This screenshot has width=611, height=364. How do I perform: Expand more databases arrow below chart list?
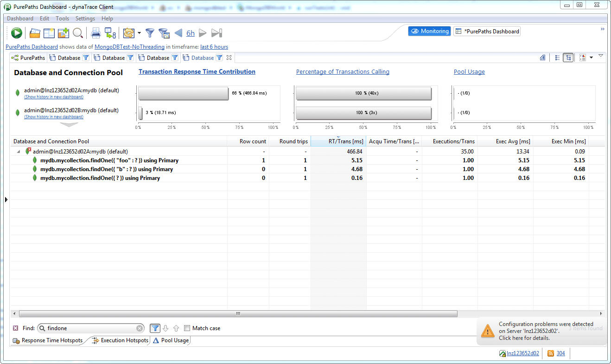tap(70, 125)
